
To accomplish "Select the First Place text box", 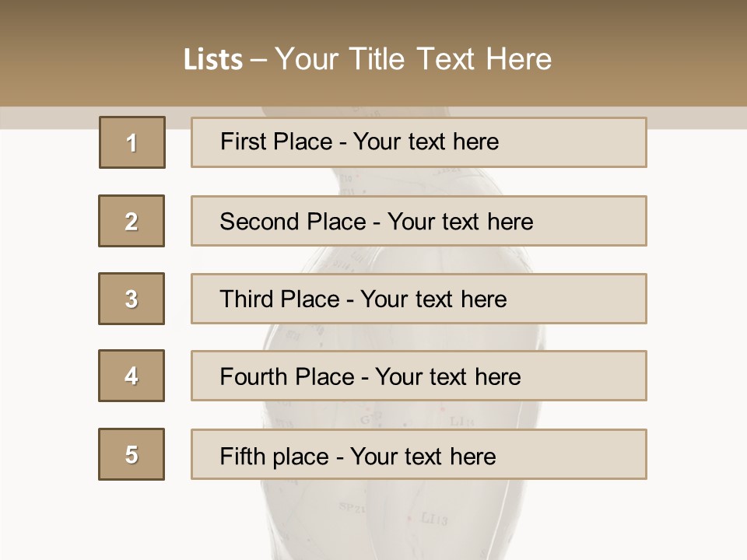I will pyautogui.click(x=419, y=142).
